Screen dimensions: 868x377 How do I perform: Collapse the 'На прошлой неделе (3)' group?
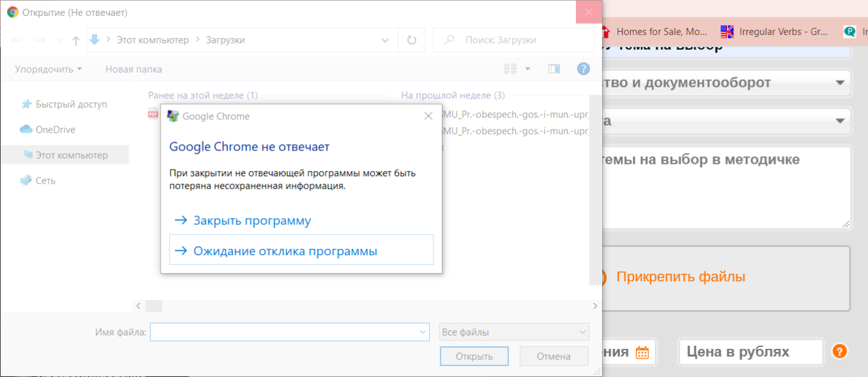tap(453, 96)
